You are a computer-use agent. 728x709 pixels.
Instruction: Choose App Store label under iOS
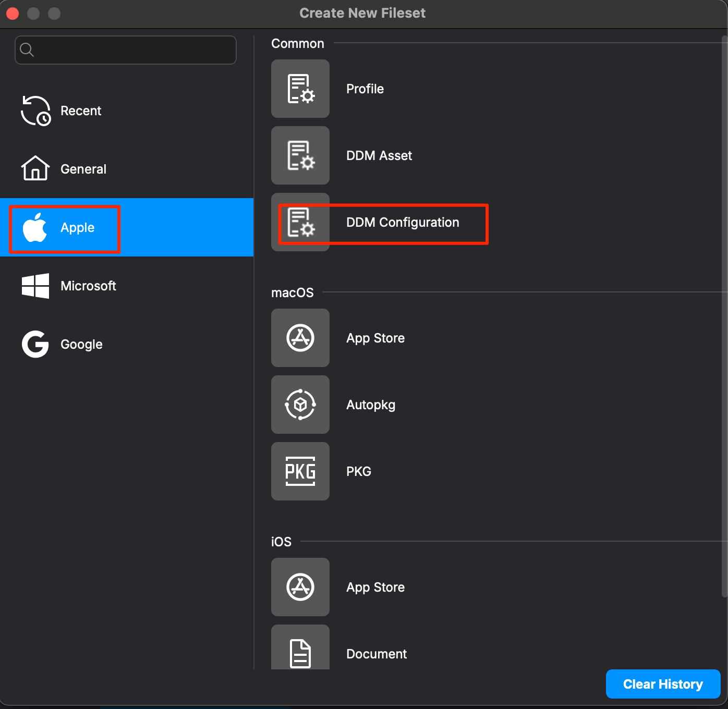coord(375,587)
